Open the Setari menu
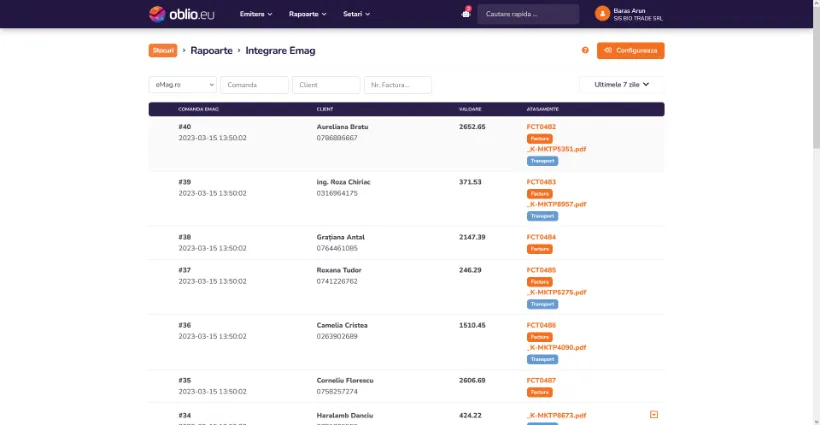Screen dimensions: 820x425 [356, 14]
